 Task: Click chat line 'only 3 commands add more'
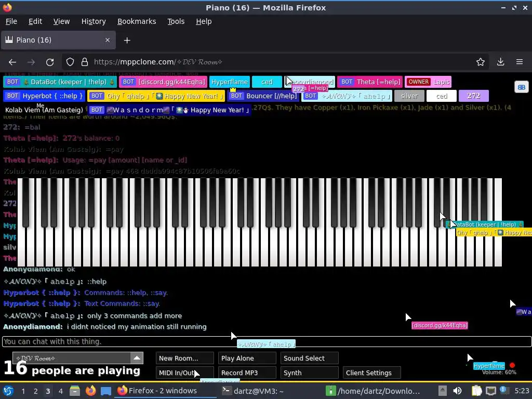click(x=135, y=316)
